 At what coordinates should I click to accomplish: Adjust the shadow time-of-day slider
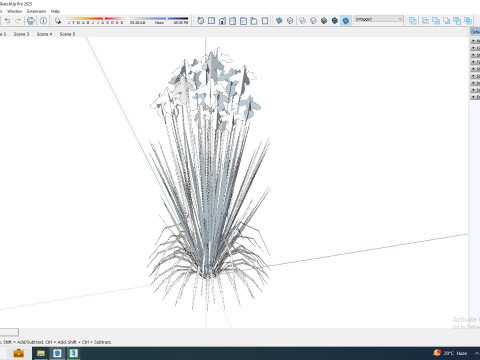click(x=159, y=21)
